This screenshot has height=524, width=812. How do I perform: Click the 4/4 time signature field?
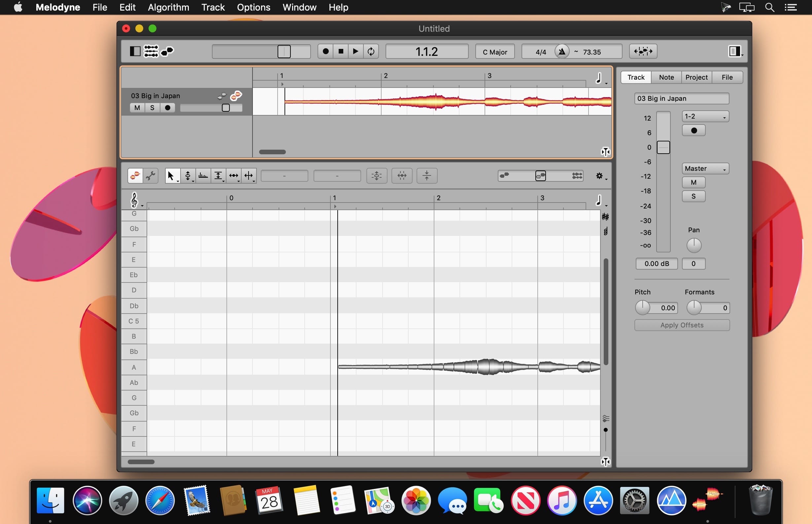pyautogui.click(x=540, y=52)
